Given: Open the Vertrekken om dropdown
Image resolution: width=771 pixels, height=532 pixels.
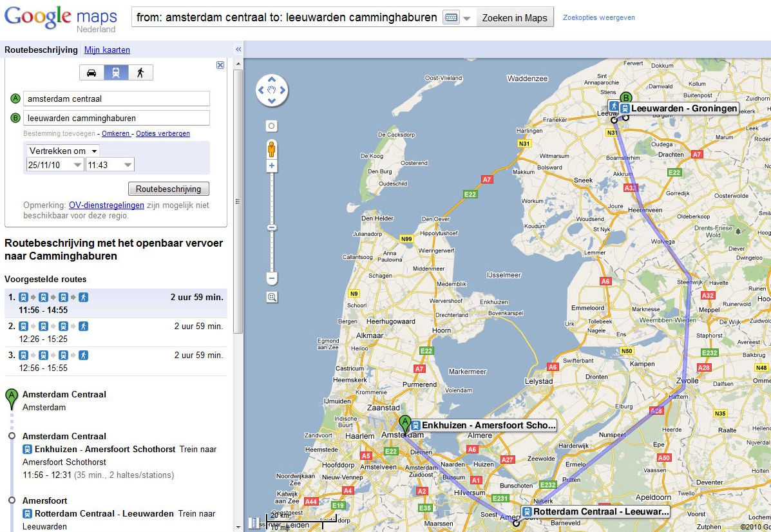Looking at the screenshot, I should point(63,151).
